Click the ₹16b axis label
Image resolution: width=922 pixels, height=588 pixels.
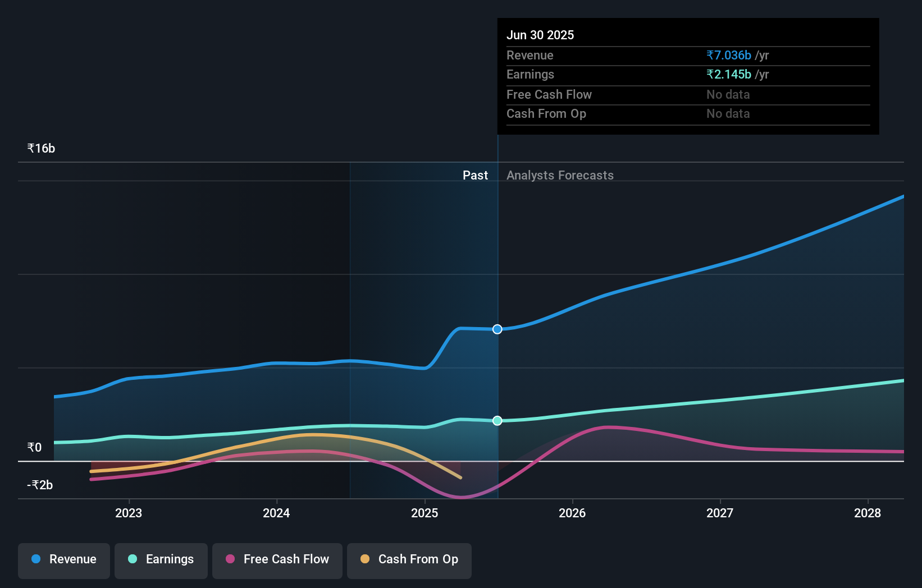coord(40,148)
